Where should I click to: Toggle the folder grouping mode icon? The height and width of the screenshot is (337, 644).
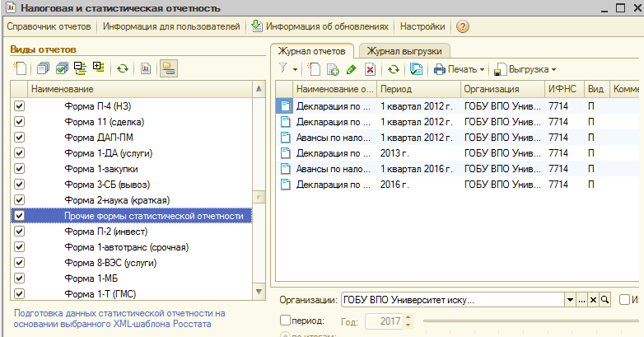168,68
